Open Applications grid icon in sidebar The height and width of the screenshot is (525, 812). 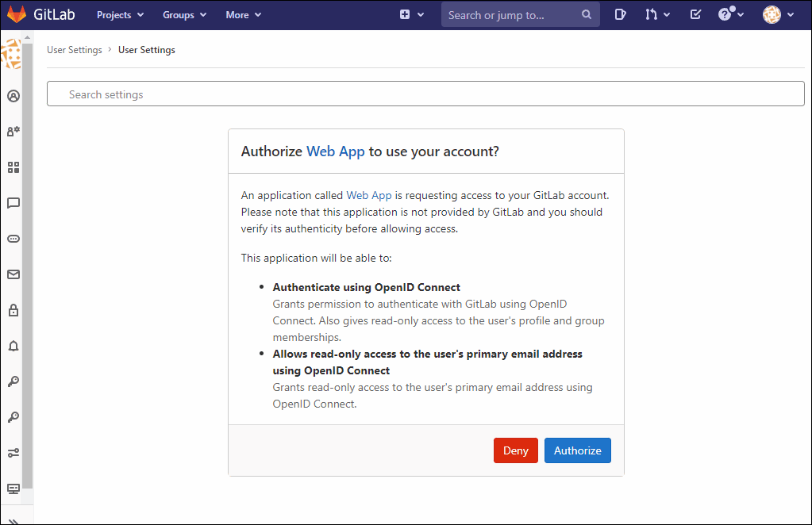[13, 167]
